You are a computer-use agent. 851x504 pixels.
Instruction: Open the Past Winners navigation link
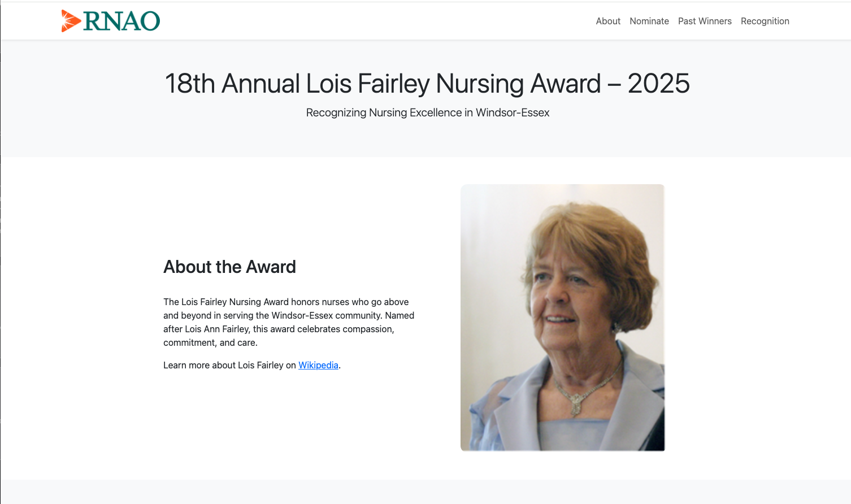click(x=704, y=21)
